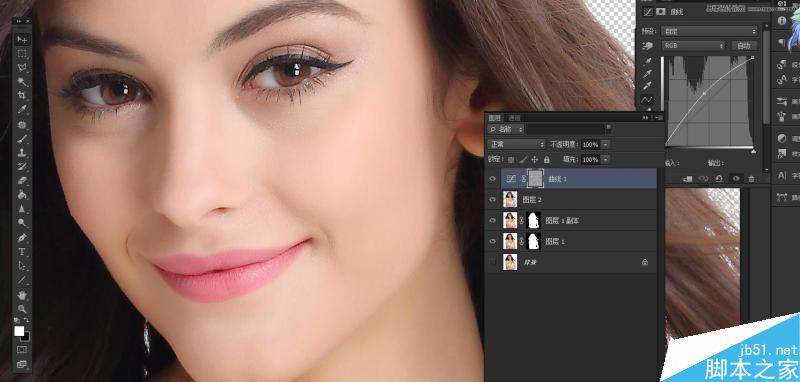Image resolution: width=800 pixels, height=382 pixels.
Task: Open the RGB channel dropdown
Action: (x=693, y=46)
